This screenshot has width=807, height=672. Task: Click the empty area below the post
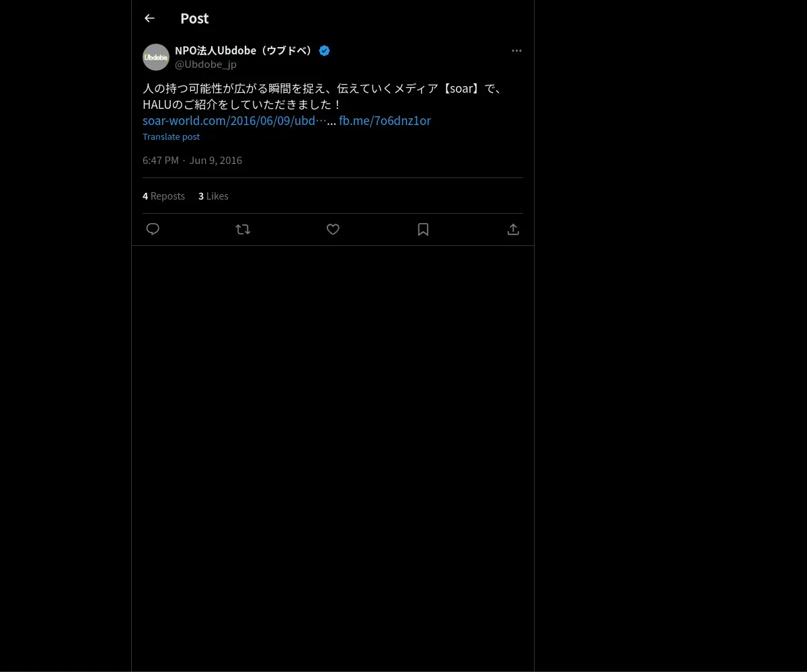pyautogui.click(x=333, y=437)
